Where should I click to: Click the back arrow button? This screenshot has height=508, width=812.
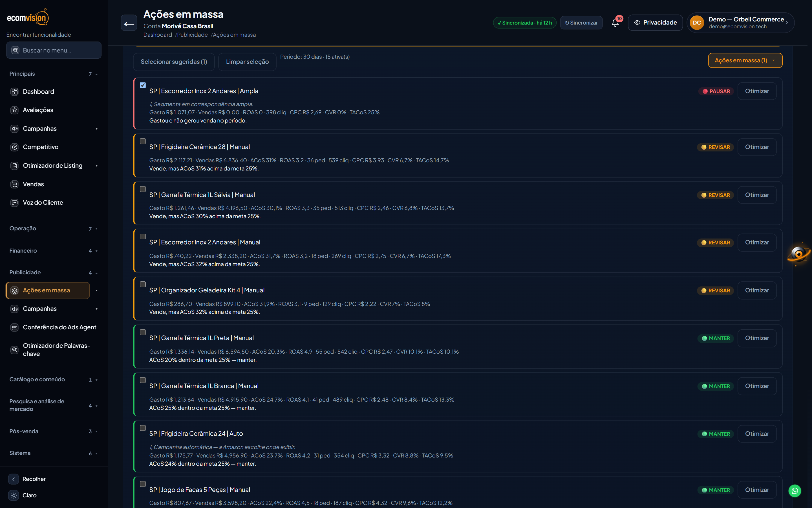pos(129,23)
